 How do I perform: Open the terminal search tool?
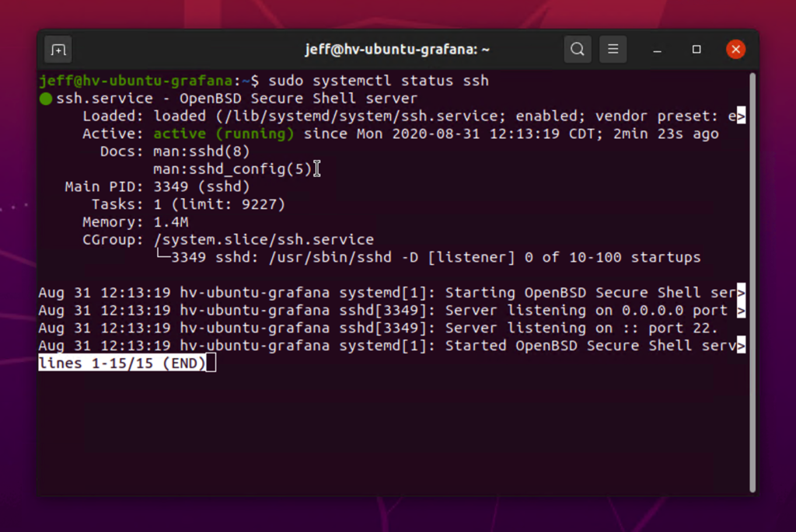(578, 49)
